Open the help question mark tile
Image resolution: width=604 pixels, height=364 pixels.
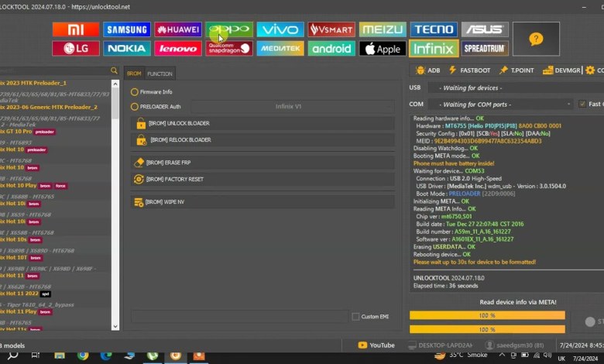pos(536,39)
